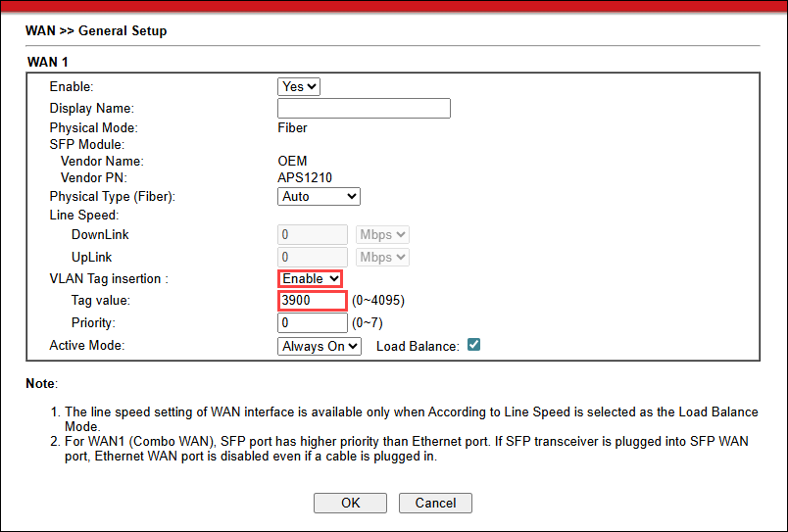Click the Display Name text field

pos(364,108)
